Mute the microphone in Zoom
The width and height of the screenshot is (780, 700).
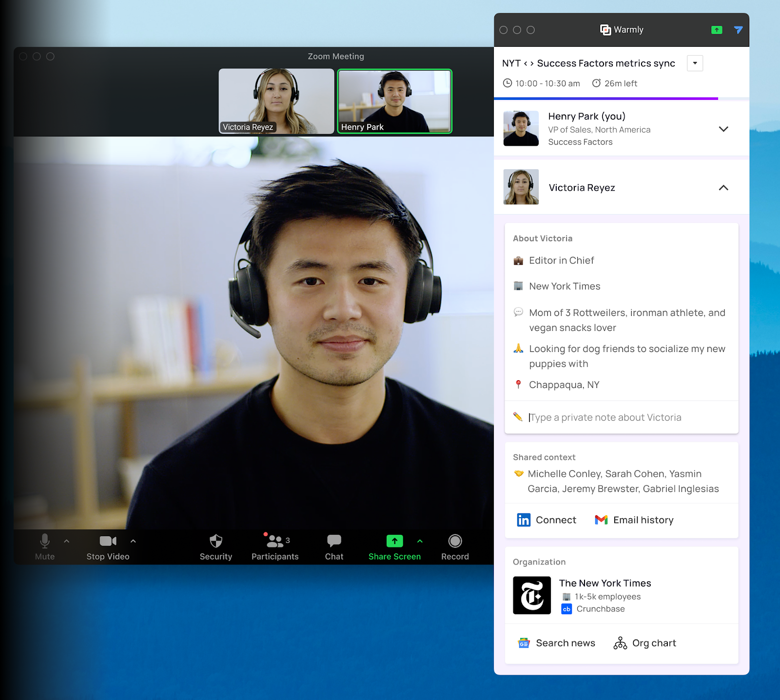coord(45,547)
